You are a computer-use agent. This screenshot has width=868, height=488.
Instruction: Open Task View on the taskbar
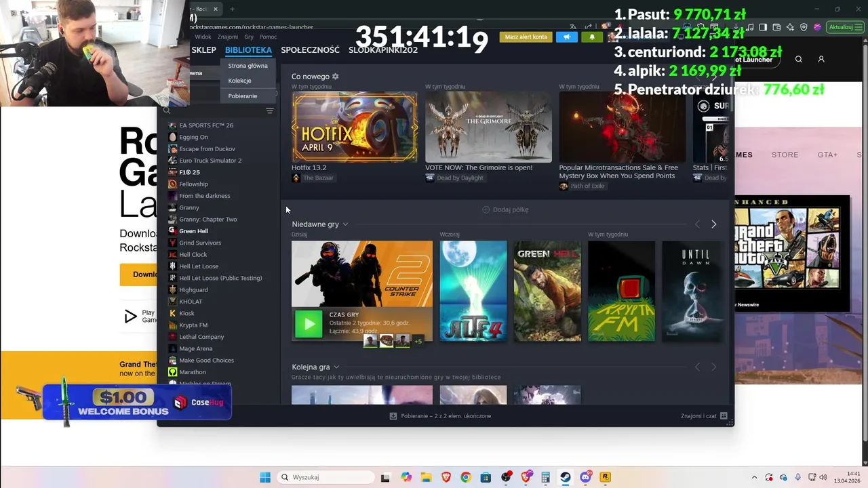pyautogui.click(x=385, y=477)
